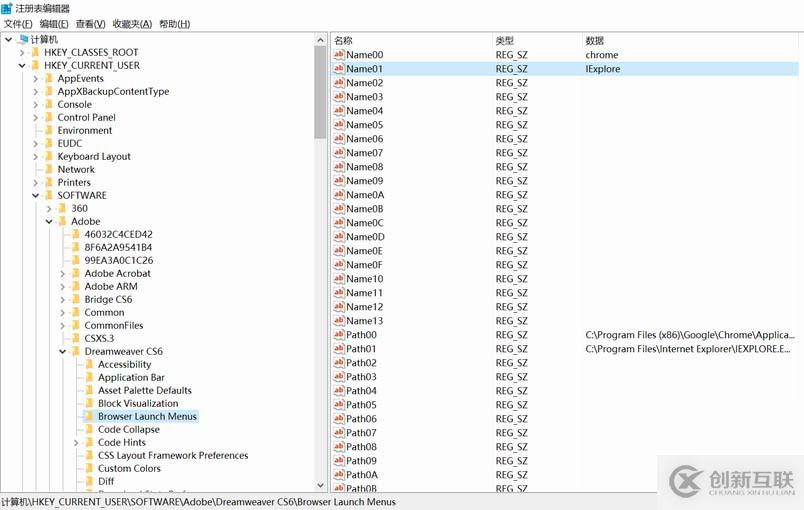Expand the AppEvents key arrow
Screen dimensions: 804x510
[35, 78]
